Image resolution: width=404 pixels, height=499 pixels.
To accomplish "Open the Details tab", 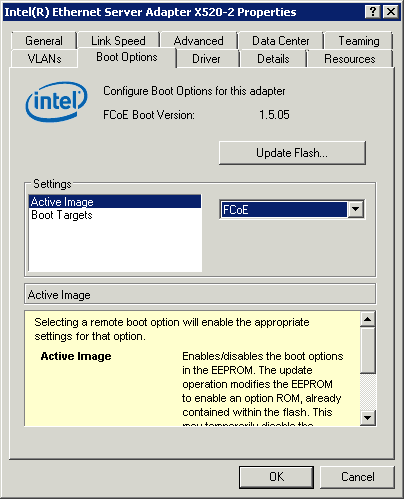I will click(273, 59).
